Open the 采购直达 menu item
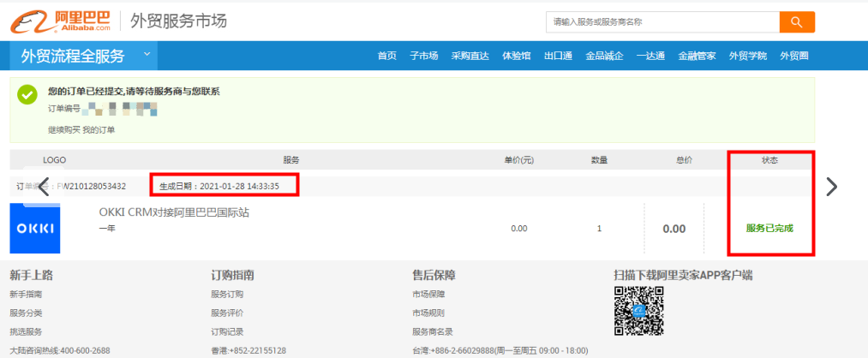The height and width of the screenshot is (358, 868). click(x=470, y=56)
